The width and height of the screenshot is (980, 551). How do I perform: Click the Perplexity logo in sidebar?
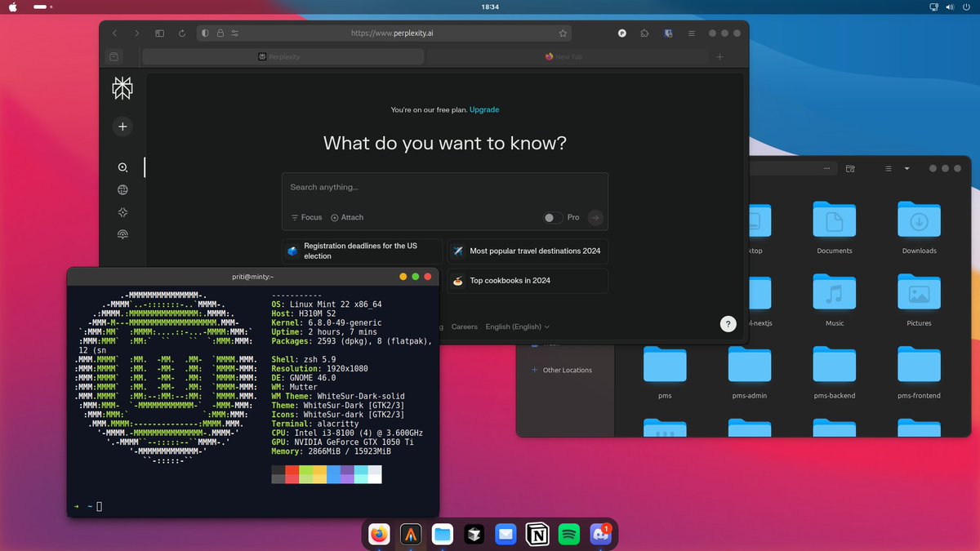coord(122,88)
